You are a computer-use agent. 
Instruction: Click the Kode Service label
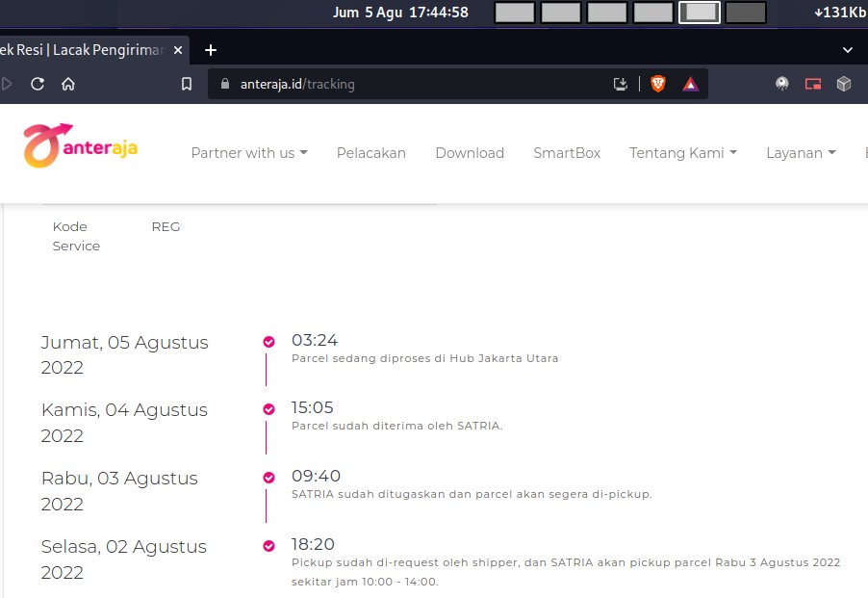coord(76,237)
